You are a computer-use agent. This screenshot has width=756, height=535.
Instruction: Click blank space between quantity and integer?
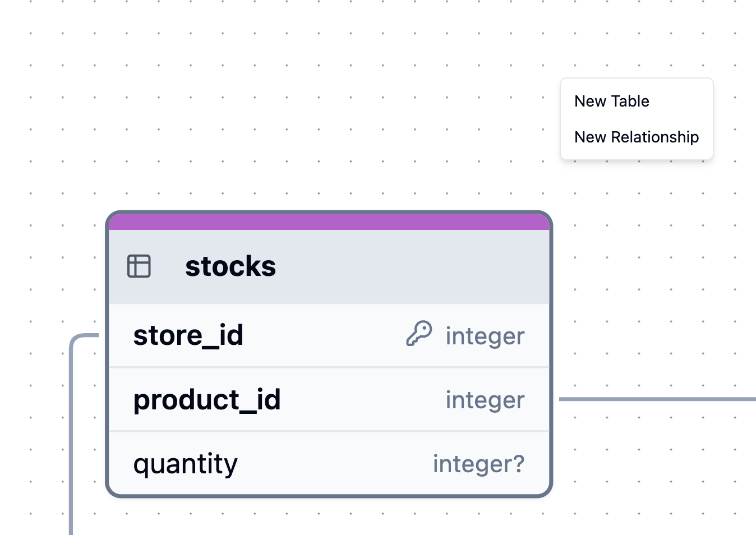[x=336, y=464]
